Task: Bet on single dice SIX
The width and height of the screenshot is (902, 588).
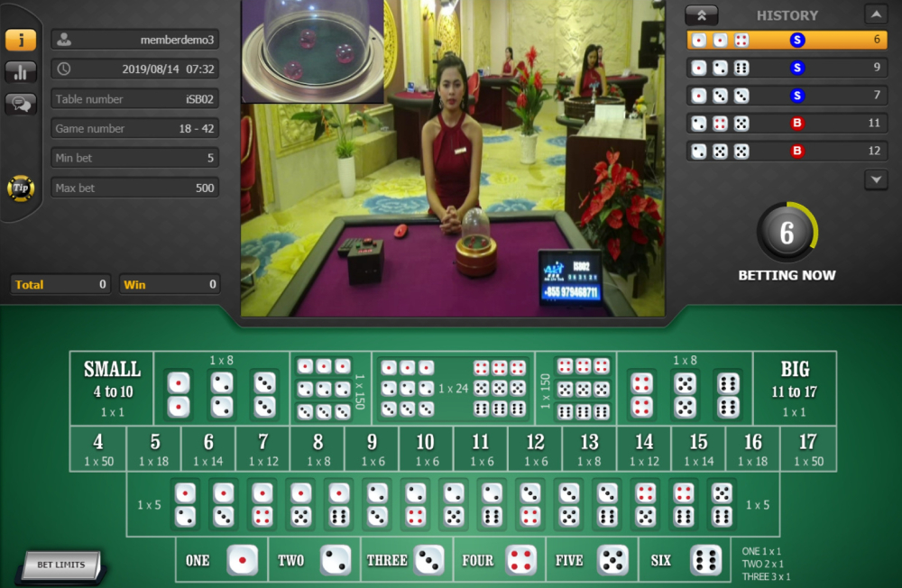Action: point(684,560)
